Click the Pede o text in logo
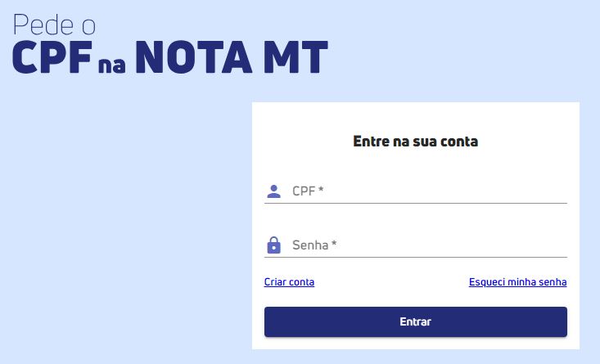The height and width of the screenshot is (364, 600). point(54,25)
